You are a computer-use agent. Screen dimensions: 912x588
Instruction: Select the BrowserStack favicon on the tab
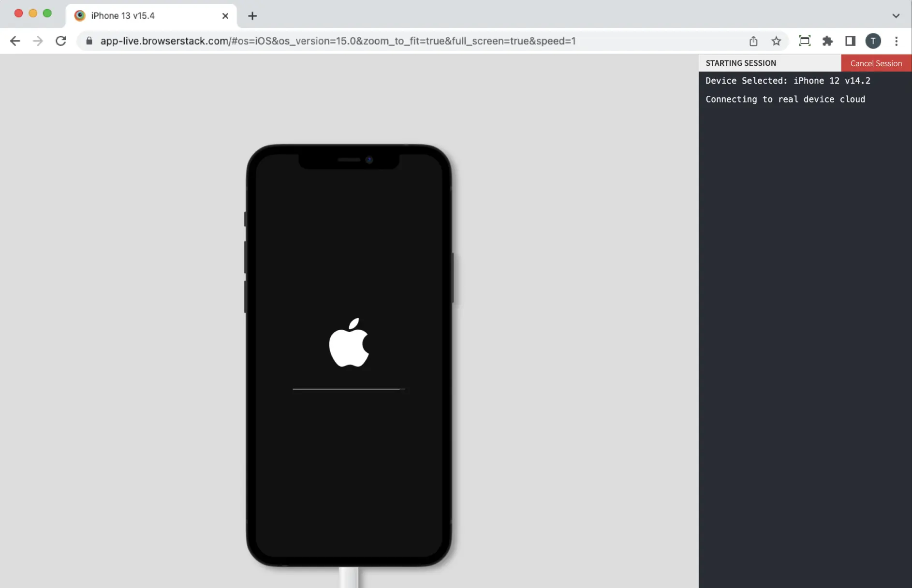79,15
